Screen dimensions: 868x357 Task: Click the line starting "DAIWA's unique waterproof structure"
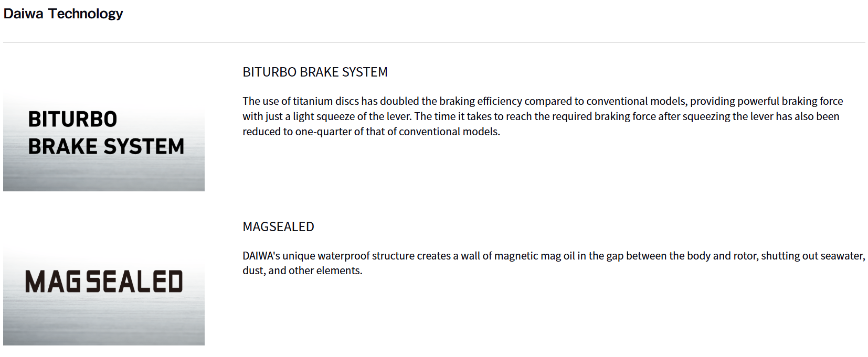point(553,256)
